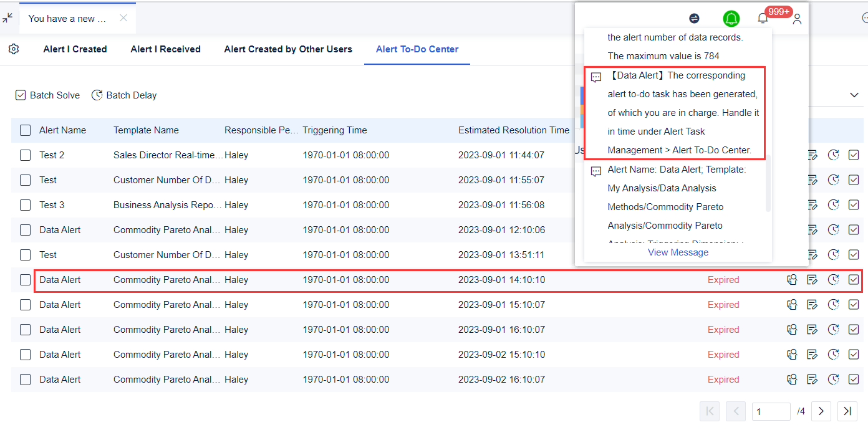Select the Batch Delay action

(123, 95)
